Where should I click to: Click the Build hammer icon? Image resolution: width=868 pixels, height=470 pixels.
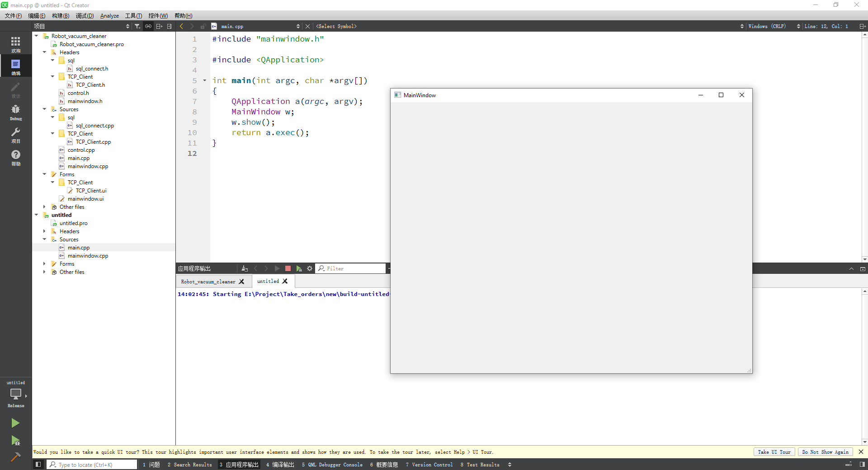15,457
